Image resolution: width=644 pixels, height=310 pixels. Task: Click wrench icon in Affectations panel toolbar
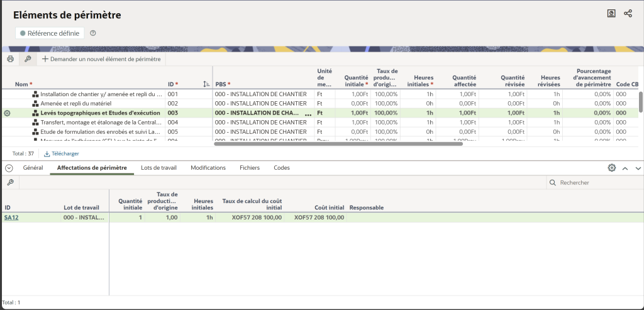pos(10,182)
